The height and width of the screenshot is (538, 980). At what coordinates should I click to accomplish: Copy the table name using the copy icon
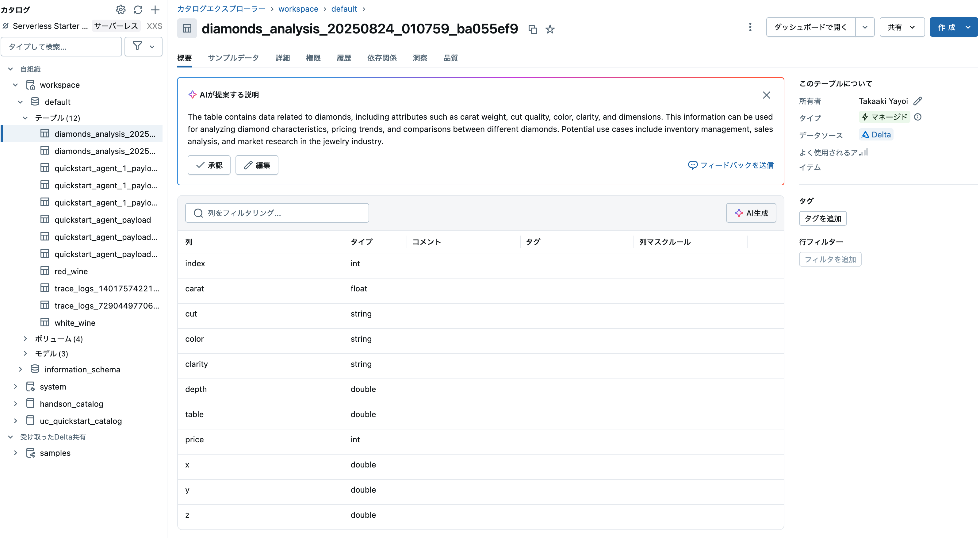533,29
